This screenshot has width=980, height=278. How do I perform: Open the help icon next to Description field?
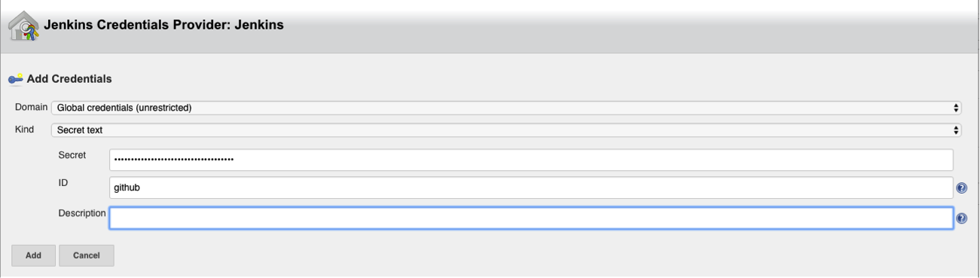[961, 218]
